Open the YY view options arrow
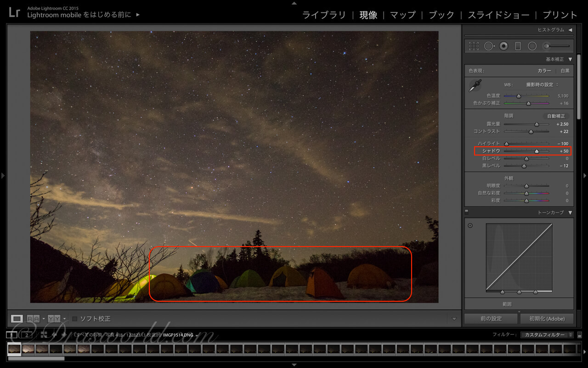The image size is (588, 368). pos(64,318)
